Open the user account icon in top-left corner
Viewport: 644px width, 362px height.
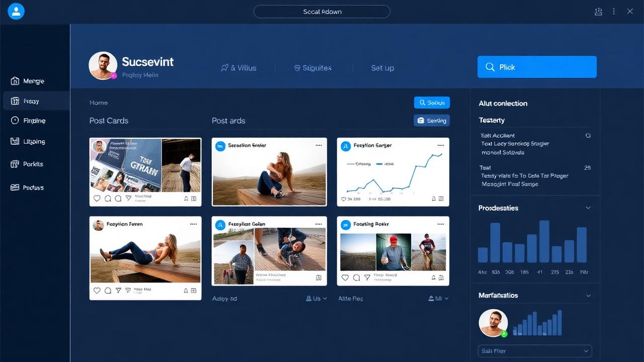click(x=16, y=11)
